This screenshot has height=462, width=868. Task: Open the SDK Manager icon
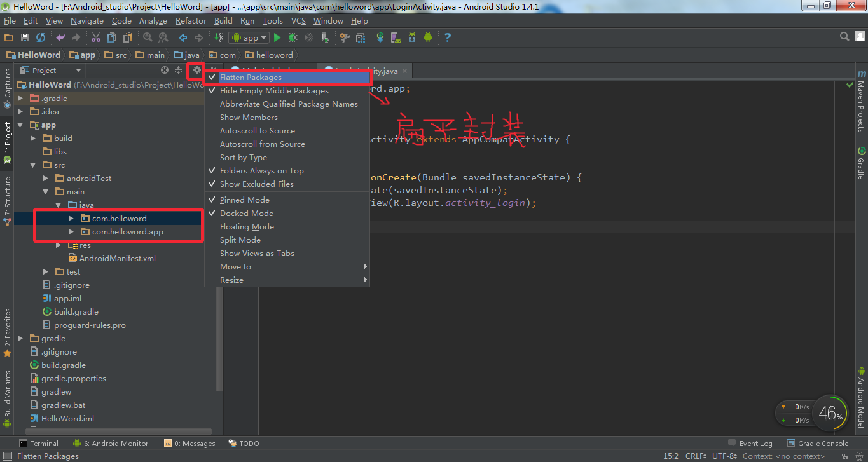(411, 38)
